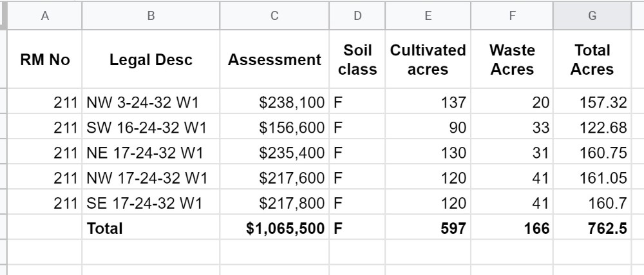The width and height of the screenshot is (644, 275).
Task: Click total assessment $1,065,500 cell
Action: (x=274, y=228)
